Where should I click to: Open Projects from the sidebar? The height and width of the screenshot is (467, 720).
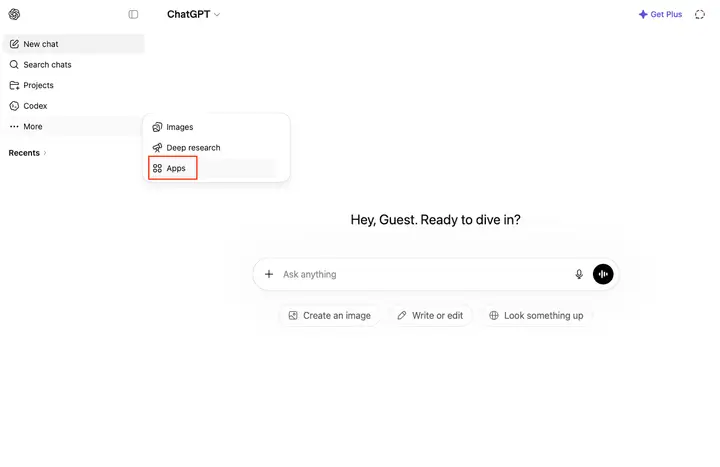coord(73,85)
